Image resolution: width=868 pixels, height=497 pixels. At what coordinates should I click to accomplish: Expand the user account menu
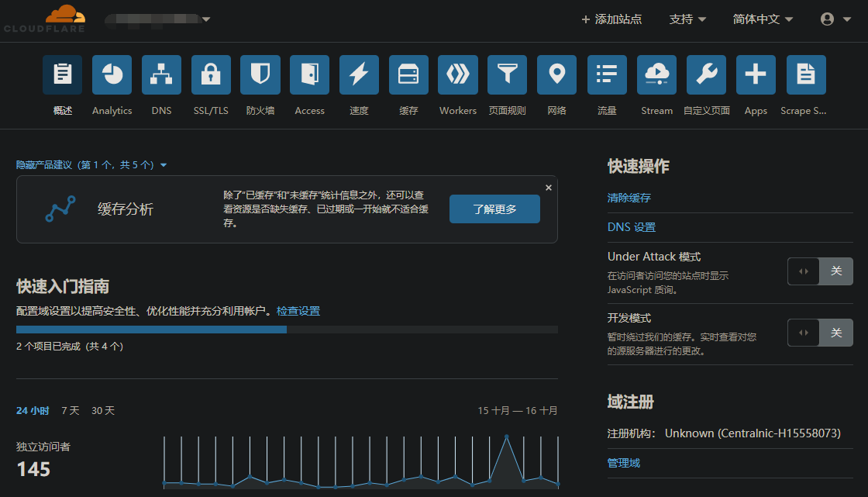pos(835,19)
